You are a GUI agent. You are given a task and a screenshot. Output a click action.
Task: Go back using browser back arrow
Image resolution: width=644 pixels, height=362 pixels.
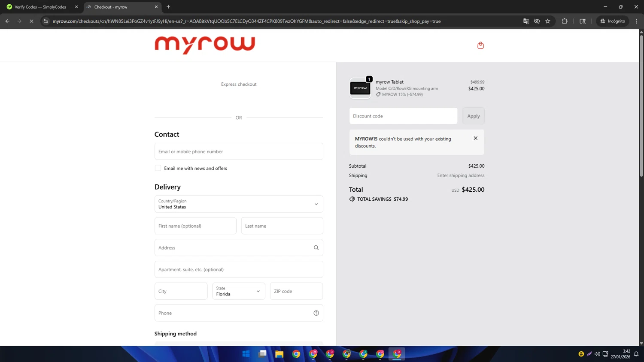[x=7, y=21]
